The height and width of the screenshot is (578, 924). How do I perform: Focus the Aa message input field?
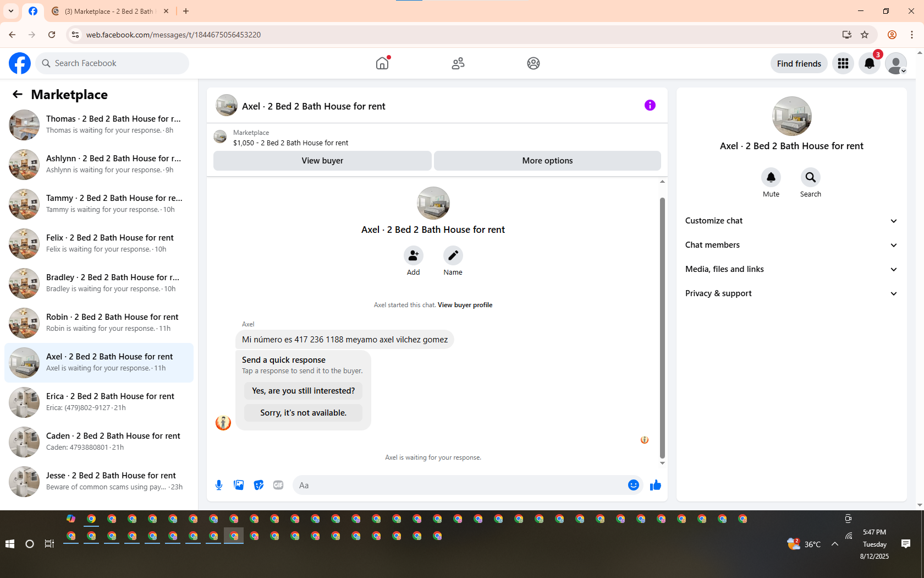(x=460, y=485)
